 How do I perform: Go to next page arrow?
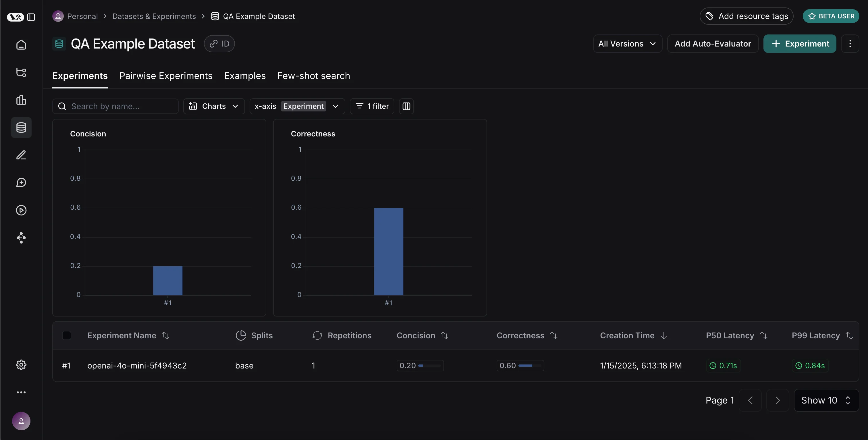[x=778, y=400]
